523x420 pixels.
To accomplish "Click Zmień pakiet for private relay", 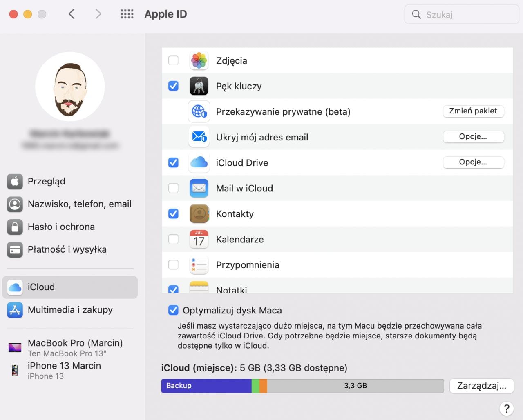I will point(473,111).
